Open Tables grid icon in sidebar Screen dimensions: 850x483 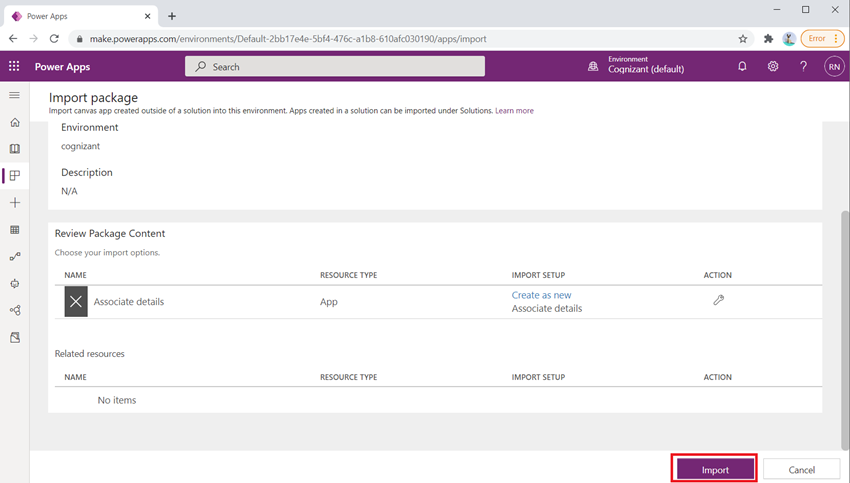click(x=15, y=229)
